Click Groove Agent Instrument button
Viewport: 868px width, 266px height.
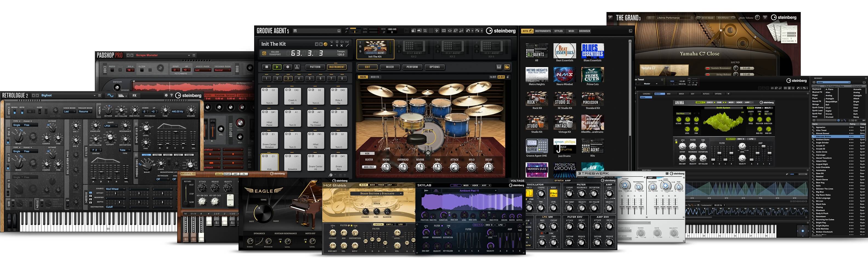coord(337,67)
